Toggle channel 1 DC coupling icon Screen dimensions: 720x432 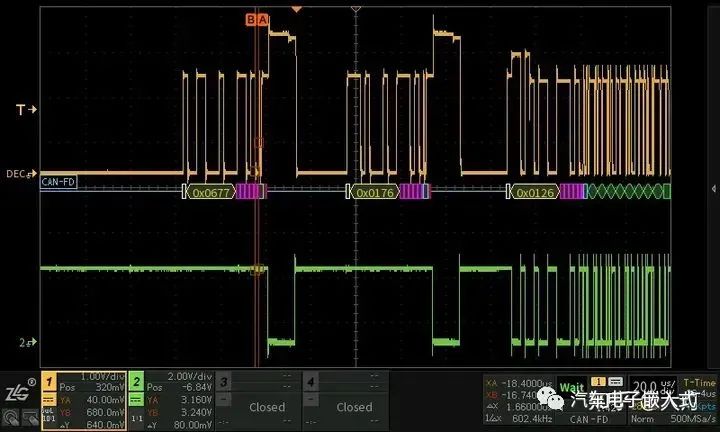[49, 399]
